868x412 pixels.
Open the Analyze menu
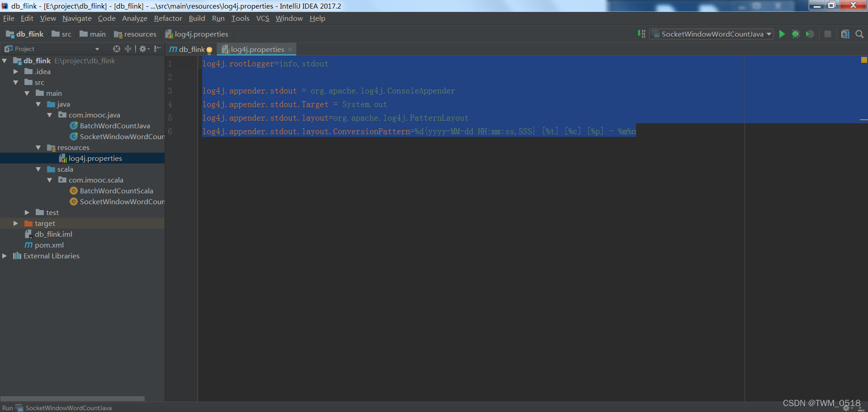pos(135,19)
